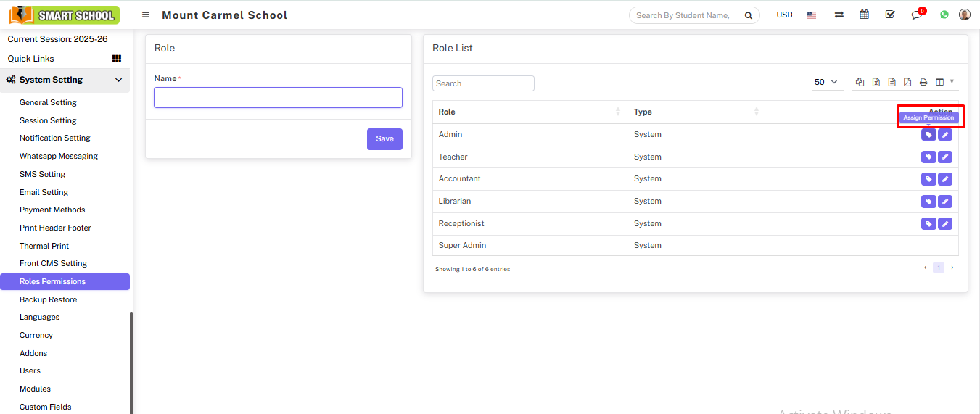Click the Save button
Screen dimensions: 980x414
384,139
